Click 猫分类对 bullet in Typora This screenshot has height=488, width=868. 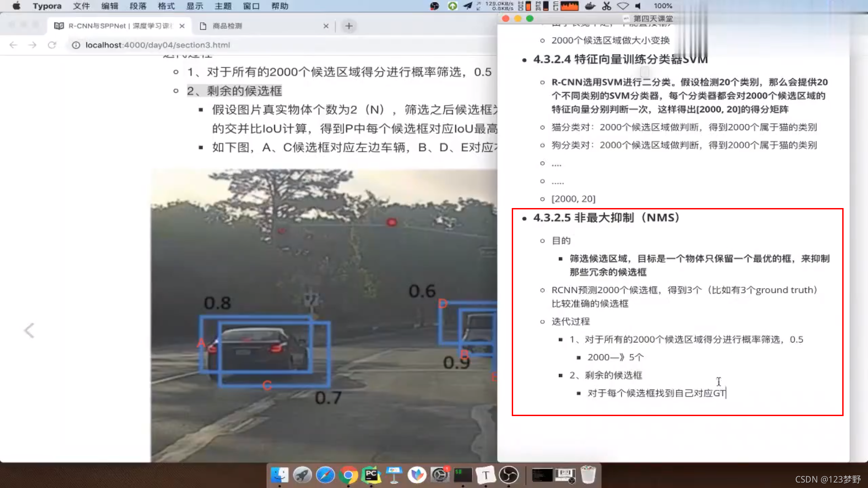(x=684, y=127)
